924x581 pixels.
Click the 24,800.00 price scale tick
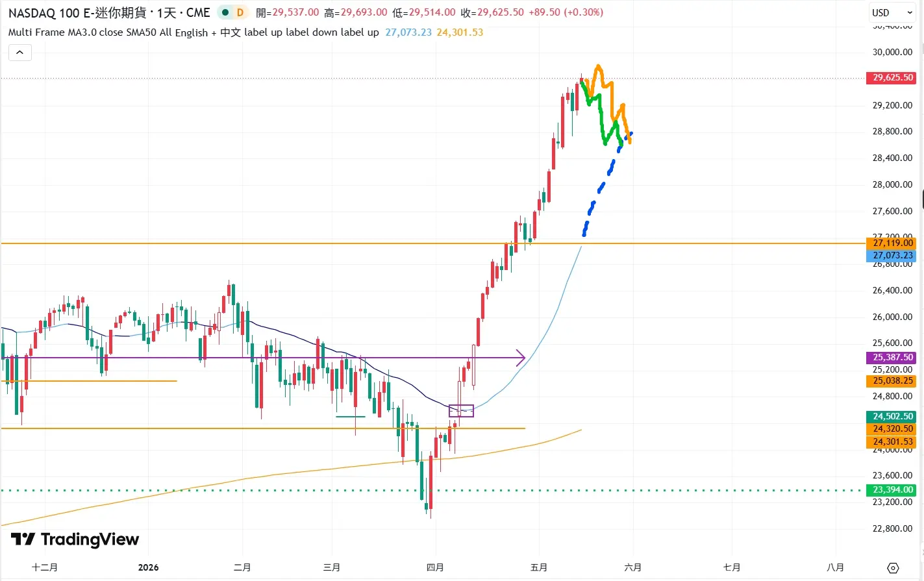892,396
